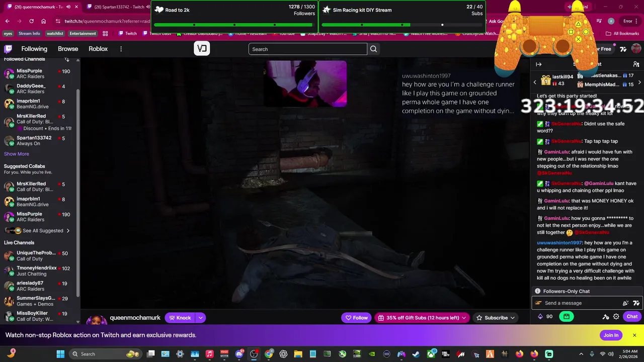The width and height of the screenshot is (644, 362).
Task: Open SummerSlaysG Games + Demos channel
Action: (38, 301)
